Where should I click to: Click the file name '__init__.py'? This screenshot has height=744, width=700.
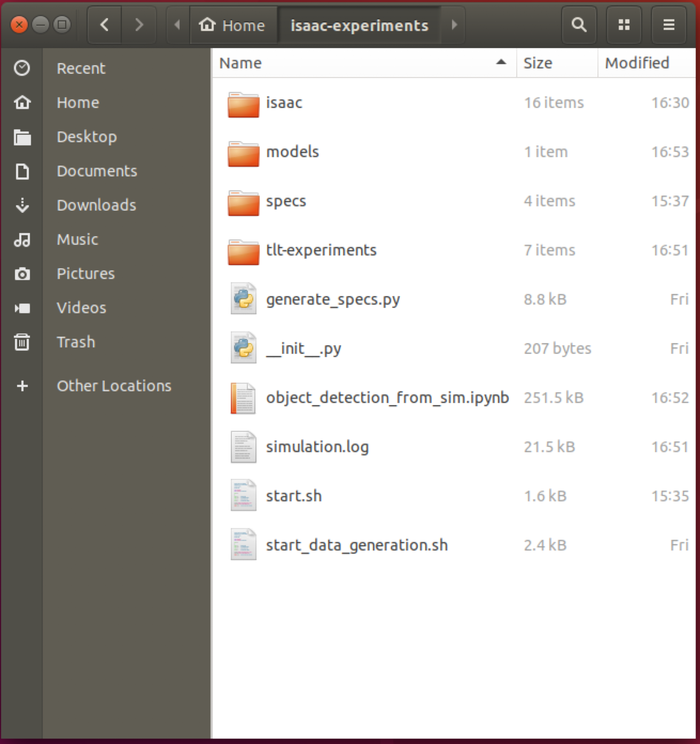(x=304, y=349)
